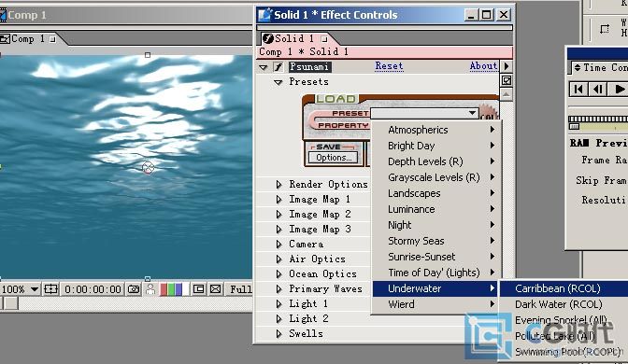The image size is (628, 364).
Task: Select the Solid 1 tab in Effect Controls
Action: (x=294, y=39)
